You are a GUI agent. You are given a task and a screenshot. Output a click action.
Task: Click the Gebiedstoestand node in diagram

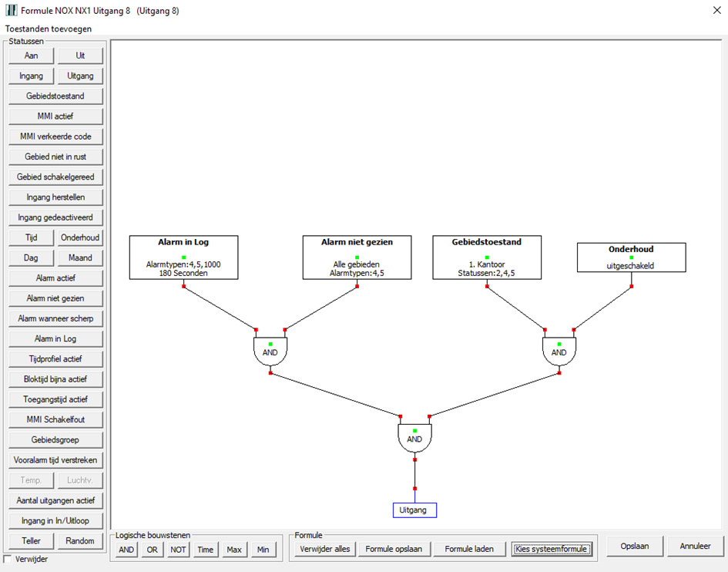point(487,257)
